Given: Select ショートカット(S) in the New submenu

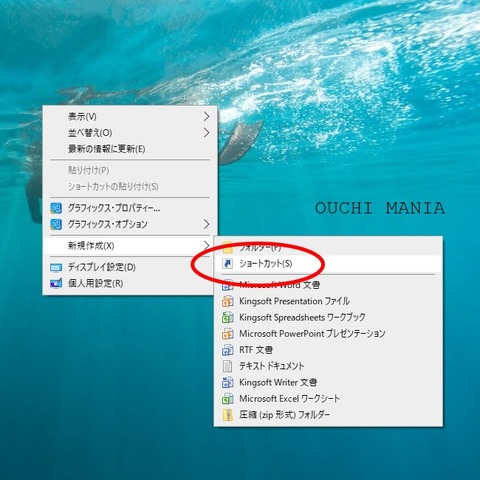Looking at the screenshot, I should click(x=328, y=264).
